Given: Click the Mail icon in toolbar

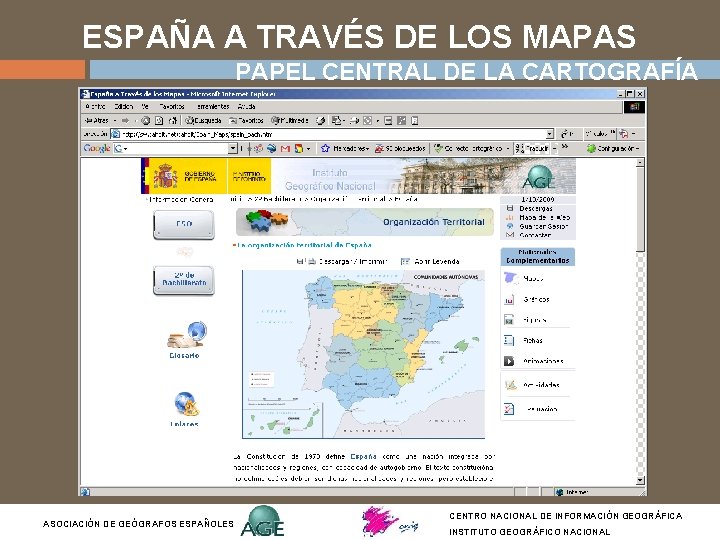Looking at the screenshot, I should 338,120.
